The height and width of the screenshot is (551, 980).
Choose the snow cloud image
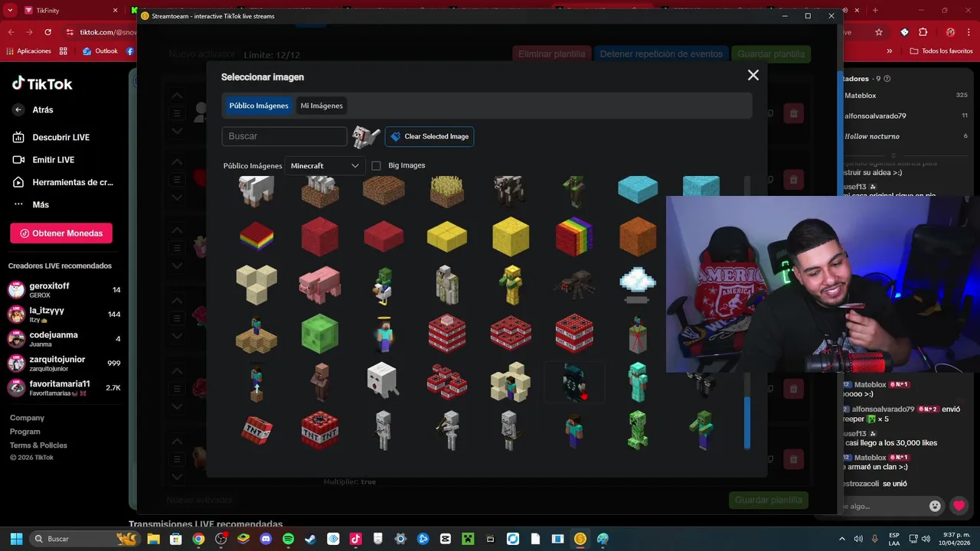[x=637, y=285]
